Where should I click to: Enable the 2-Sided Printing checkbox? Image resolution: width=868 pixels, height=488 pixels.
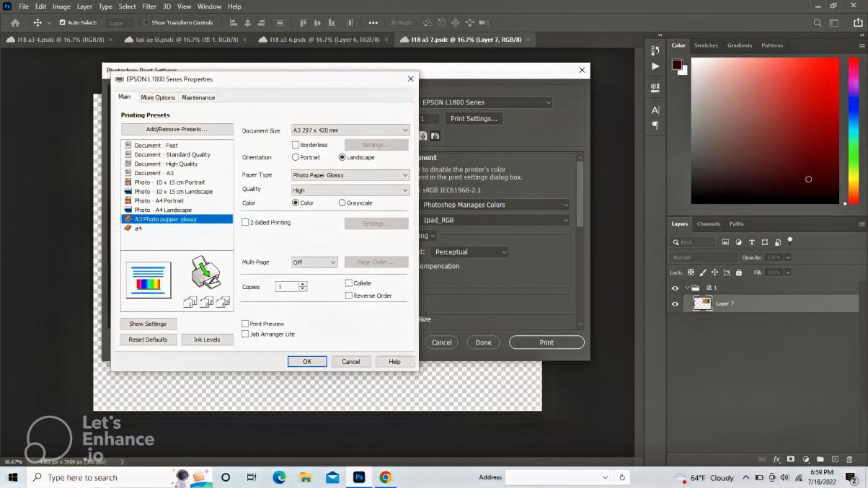click(245, 223)
